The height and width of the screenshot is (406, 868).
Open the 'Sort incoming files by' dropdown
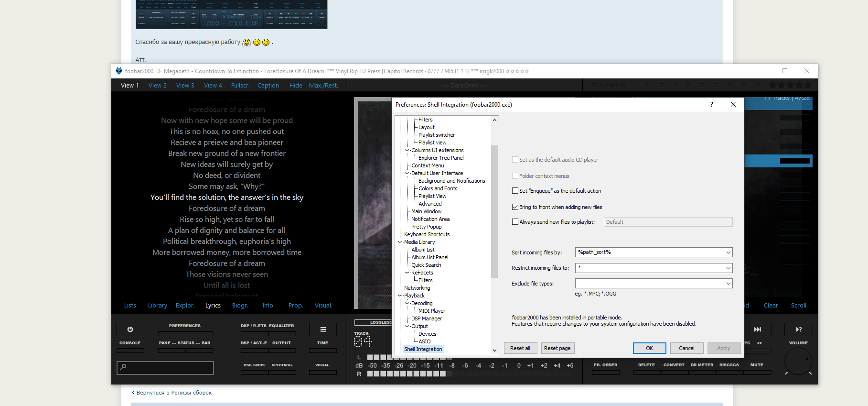728,252
